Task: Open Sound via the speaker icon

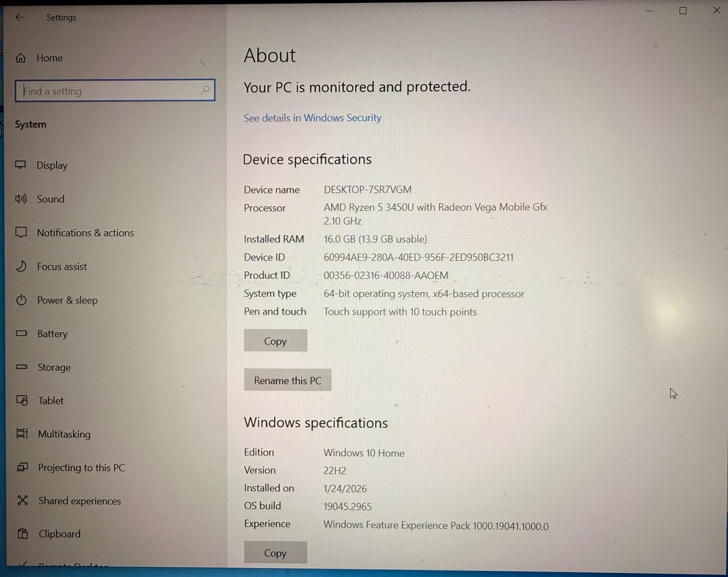Action: 21,199
